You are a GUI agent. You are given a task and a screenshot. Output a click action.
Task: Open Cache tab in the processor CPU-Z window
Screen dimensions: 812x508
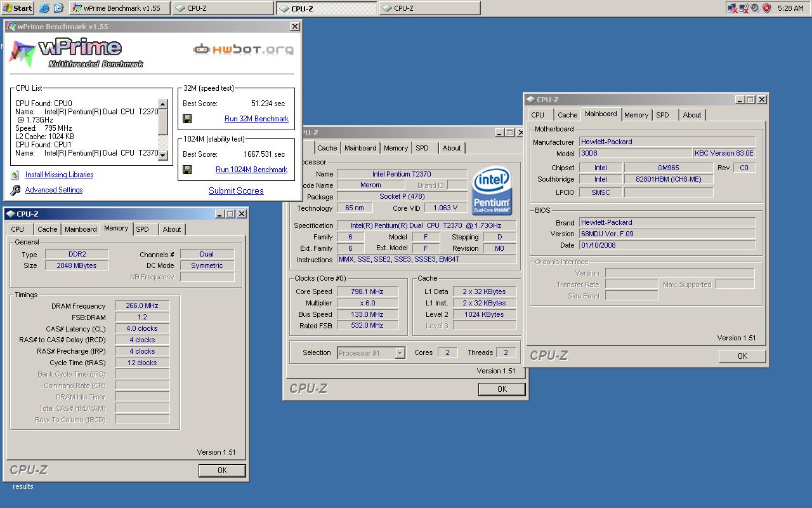pyautogui.click(x=327, y=148)
